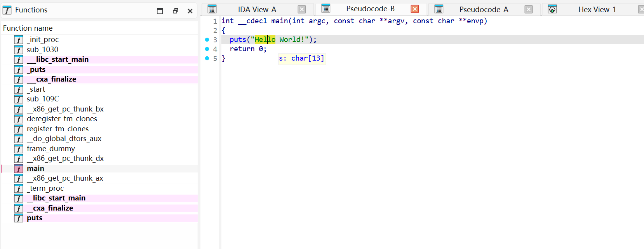Click the envp parameter in the signature
The image size is (644, 249).
475,21
